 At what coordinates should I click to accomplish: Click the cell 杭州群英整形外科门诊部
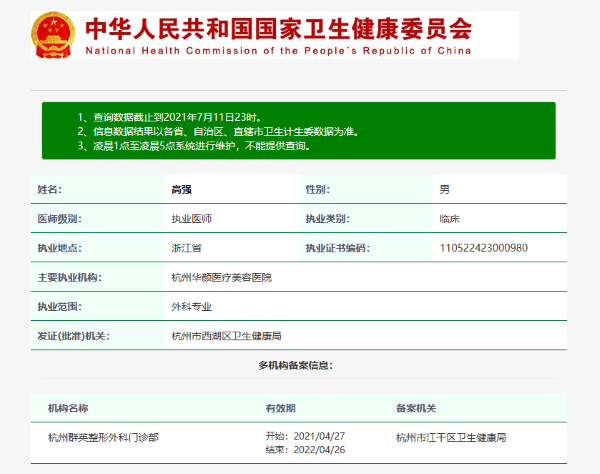point(103,437)
